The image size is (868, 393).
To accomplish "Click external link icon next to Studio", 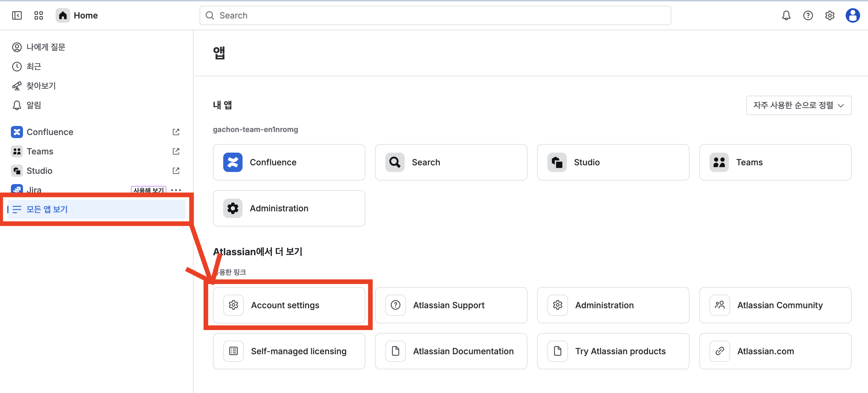I will tap(176, 171).
